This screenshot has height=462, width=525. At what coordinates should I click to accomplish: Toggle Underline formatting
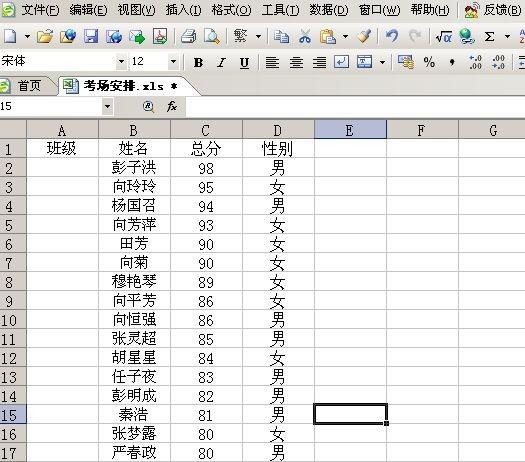244,63
